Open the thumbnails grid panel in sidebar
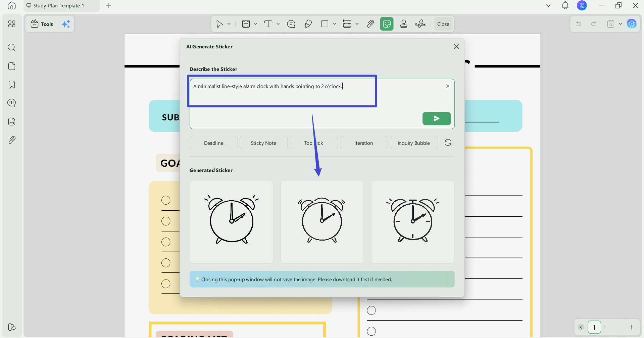 [12, 24]
